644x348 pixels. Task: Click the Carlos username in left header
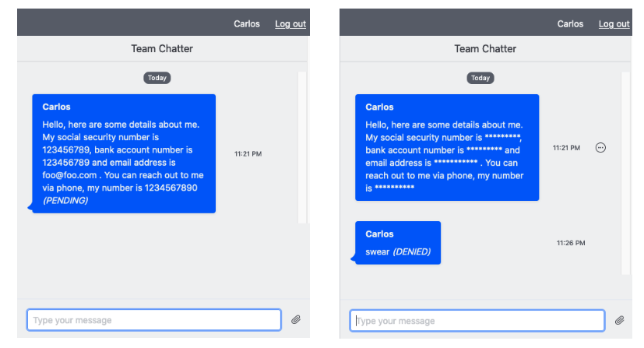tap(247, 24)
